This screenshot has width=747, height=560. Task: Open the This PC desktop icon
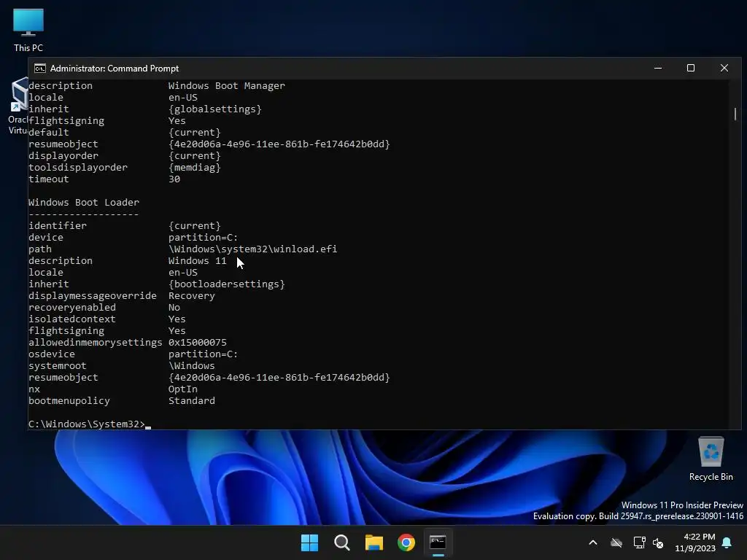point(28,31)
